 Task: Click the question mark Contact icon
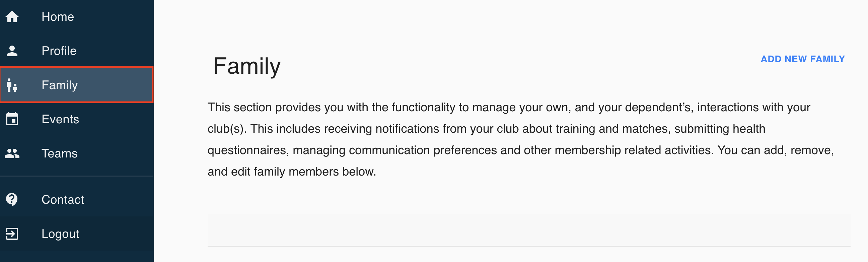click(12, 200)
